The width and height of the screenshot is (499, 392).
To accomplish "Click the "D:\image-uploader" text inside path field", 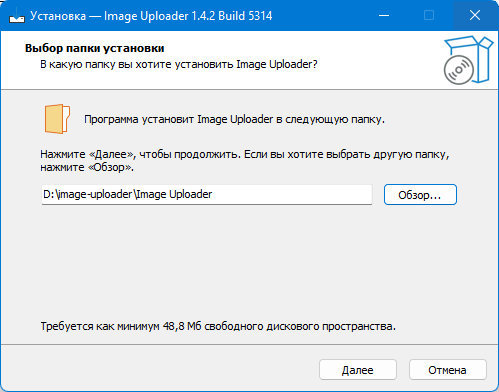I will (88, 194).
